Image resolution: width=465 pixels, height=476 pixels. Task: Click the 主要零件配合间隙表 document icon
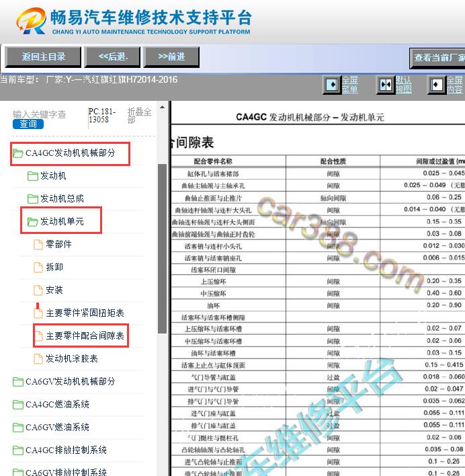tap(38, 336)
